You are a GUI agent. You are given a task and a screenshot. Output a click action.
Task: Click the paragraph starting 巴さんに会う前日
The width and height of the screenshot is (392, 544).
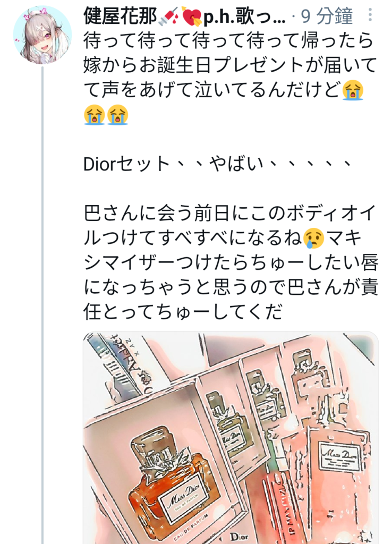[231, 262]
